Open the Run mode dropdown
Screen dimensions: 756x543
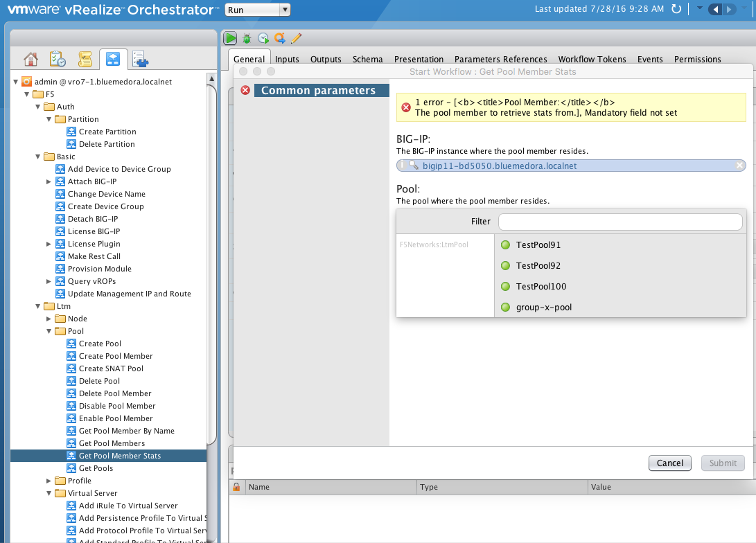point(258,10)
